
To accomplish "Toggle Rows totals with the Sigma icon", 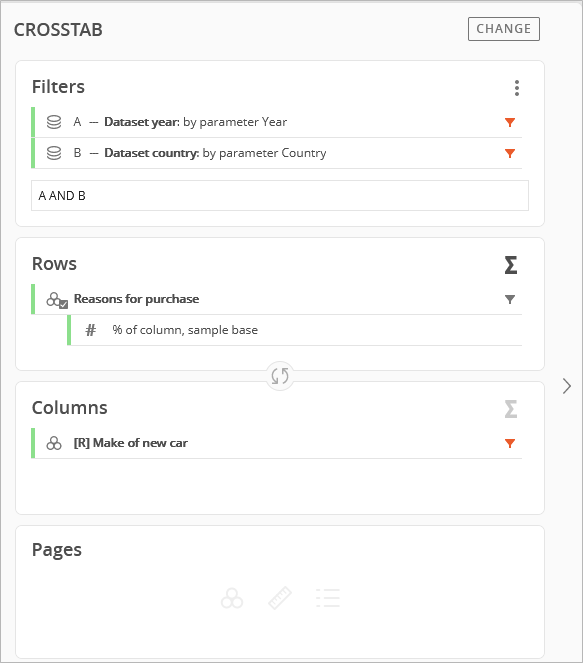I will (511, 265).
